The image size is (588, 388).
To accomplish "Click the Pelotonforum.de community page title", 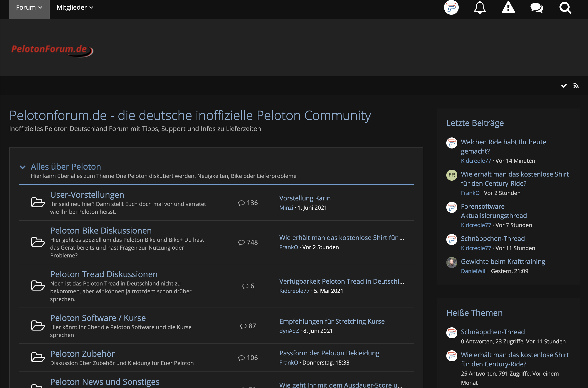I will point(190,116).
